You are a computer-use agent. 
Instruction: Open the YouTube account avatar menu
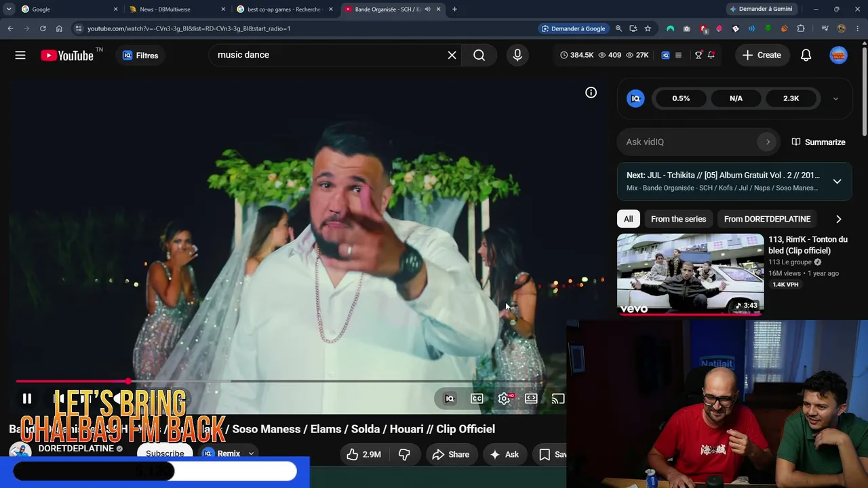(839, 56)
